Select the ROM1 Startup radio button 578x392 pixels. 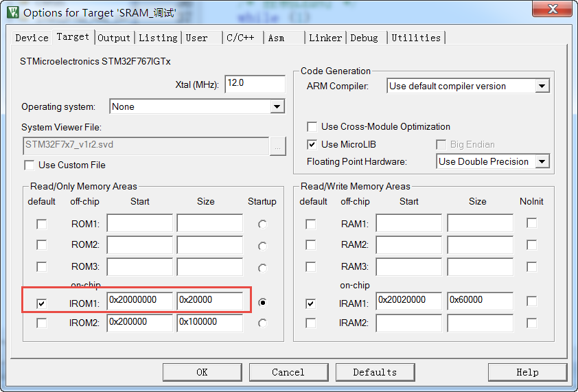(262, 224)
